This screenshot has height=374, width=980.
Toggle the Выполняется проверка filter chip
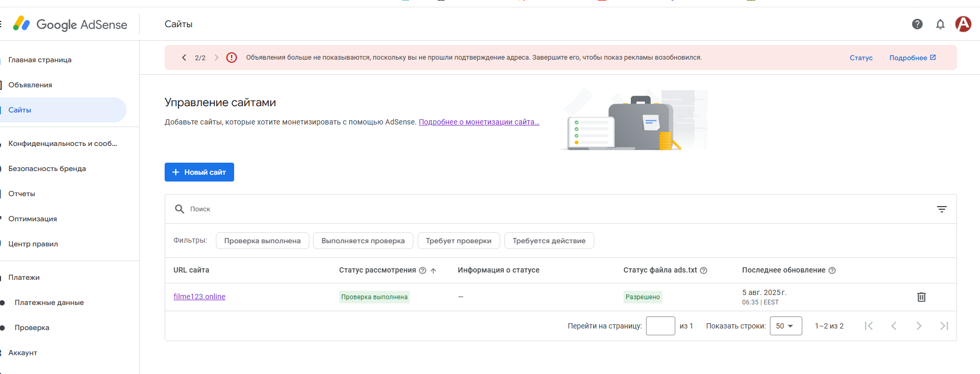point(363,241)
